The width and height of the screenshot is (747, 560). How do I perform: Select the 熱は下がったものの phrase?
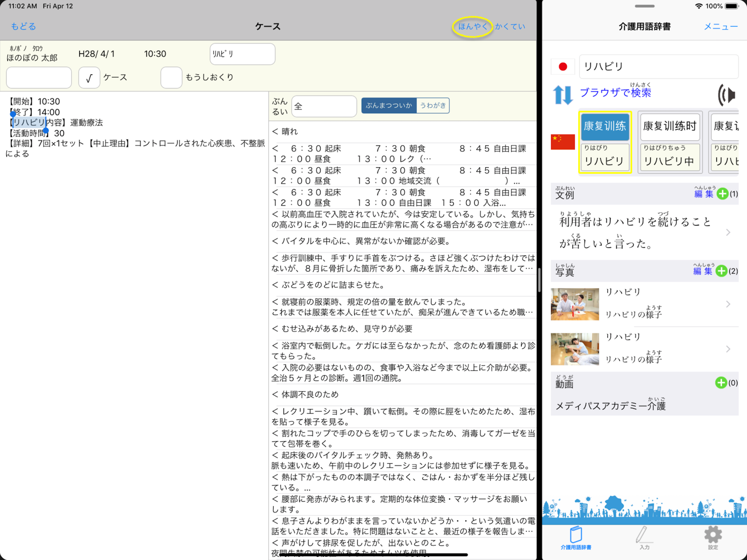tap(402, 482)
